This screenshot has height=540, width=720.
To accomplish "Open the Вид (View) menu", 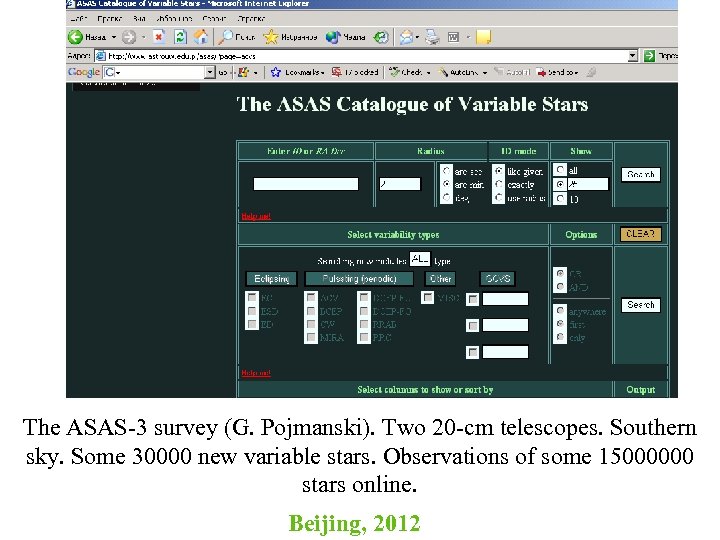I will point(139,19).
